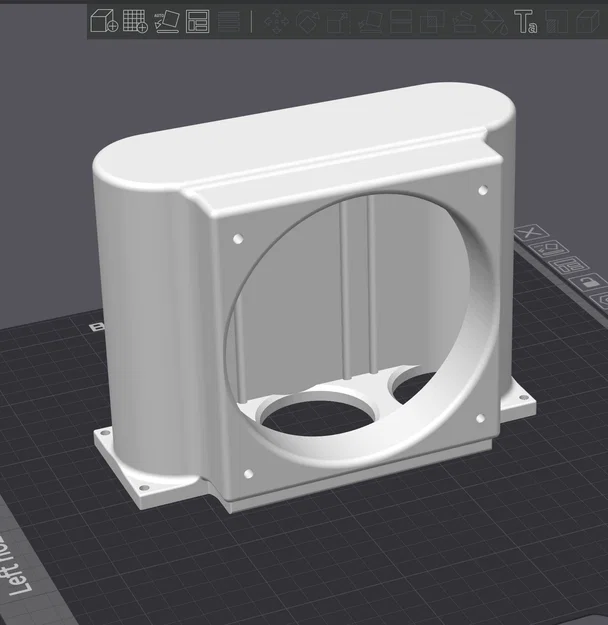
Task: Select the Move tool
Action: 277,22
